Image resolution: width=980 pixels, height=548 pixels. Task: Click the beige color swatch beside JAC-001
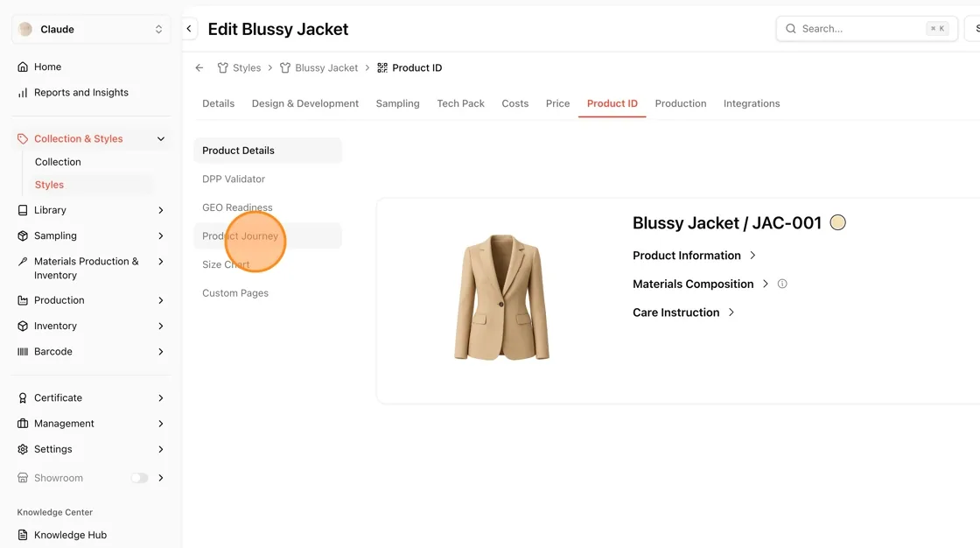click(837, 222)
